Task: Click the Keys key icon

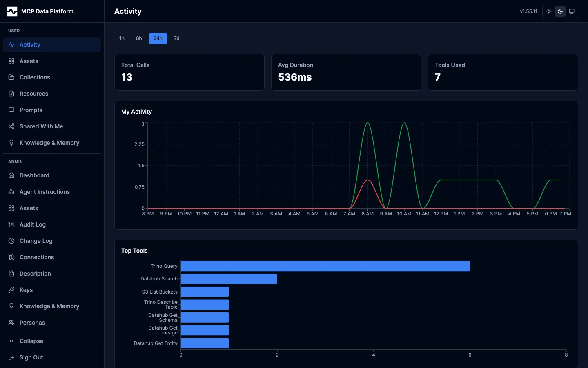Action: point(11,290)
